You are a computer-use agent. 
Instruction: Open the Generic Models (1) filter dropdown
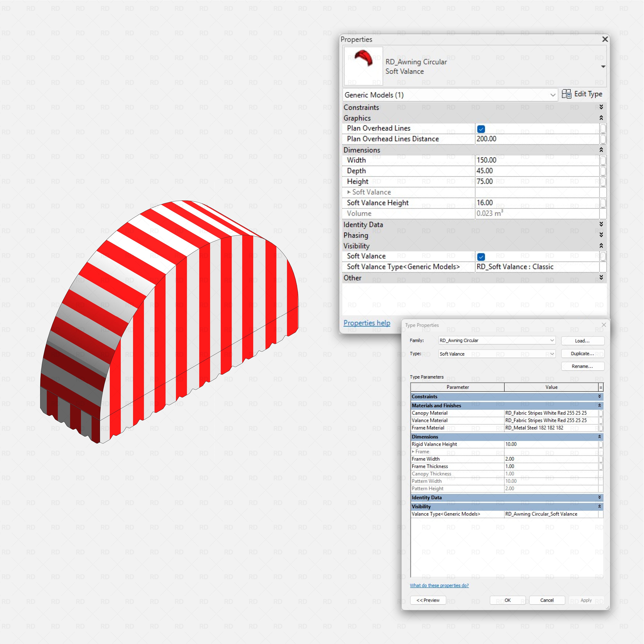450,95
